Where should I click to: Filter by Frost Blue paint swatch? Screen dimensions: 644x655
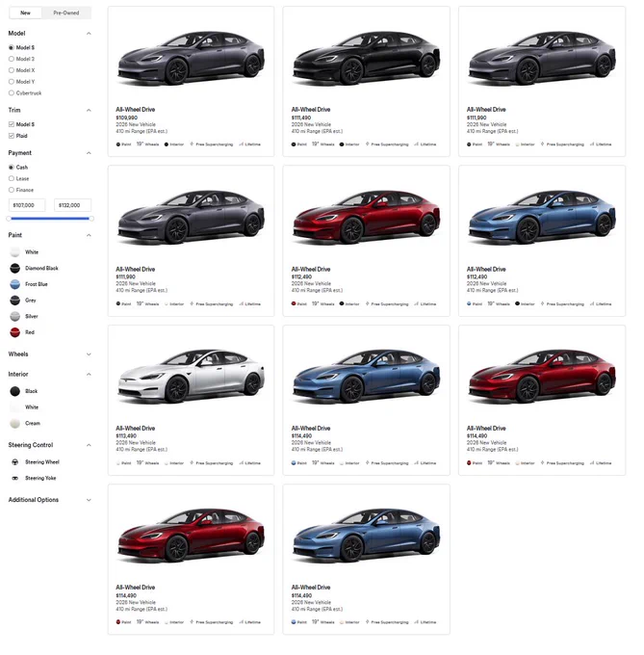click(x=15, y=284)
